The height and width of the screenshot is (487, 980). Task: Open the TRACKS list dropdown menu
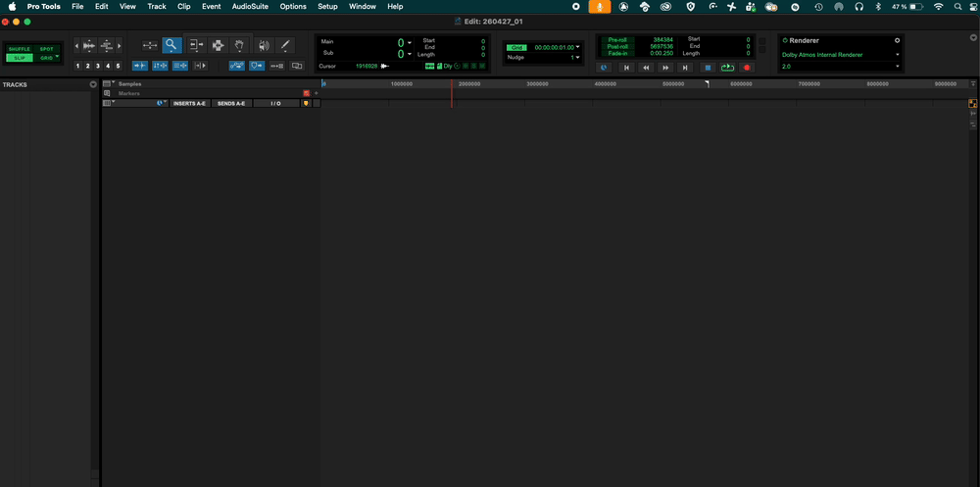tap(94, 84)
